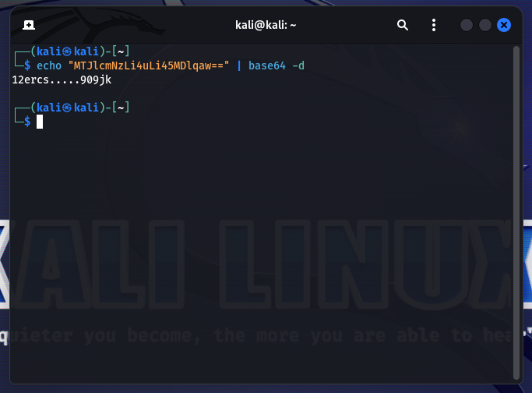The image size is (532, 393).
Task: Open the terminal search tool
Action: (403, 25)
